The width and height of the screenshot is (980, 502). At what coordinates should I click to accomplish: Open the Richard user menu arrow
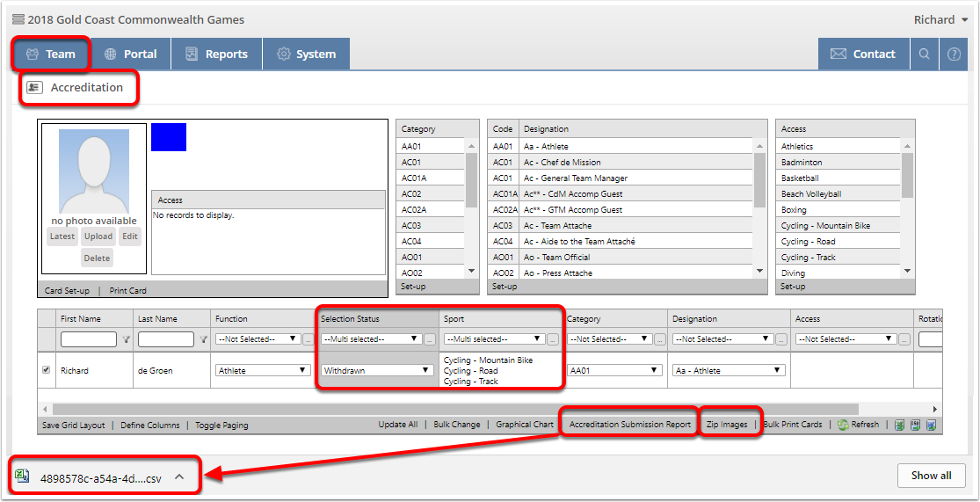[965, 20]
